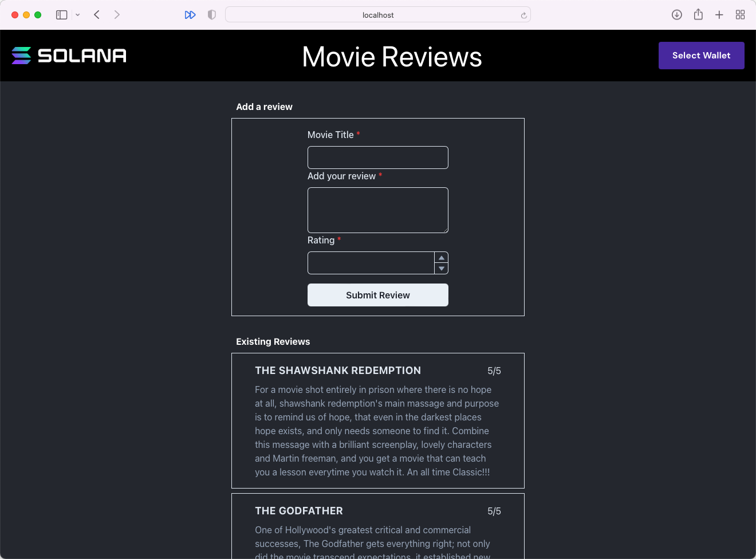Navigate back using the back arrow
This screenshot has height=559, width=756.
96,14
